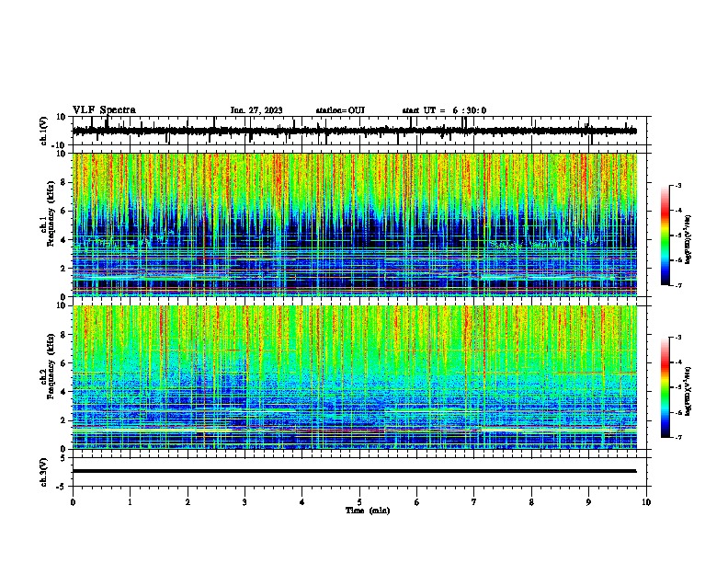The width and height of the screenshot is (728, 563).
Task: Click inside the ch.1 spectrogram panel
Action: pos(355,224)
